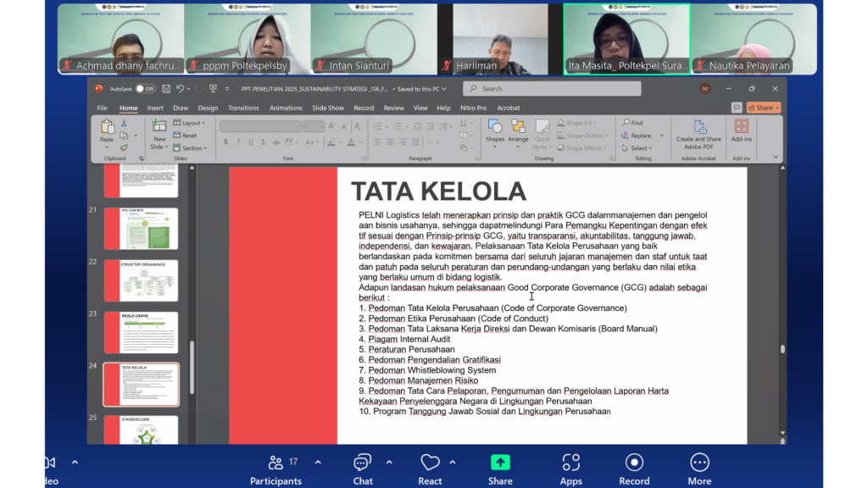Viewport: 868px width, 488px height.
Task: Click the Find button in Editing group
Action: point(632,123)
